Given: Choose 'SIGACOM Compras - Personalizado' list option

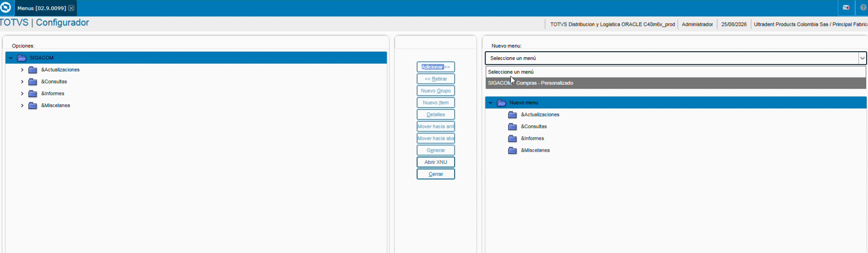Looking at the screenshot, I should pos(676,83).
